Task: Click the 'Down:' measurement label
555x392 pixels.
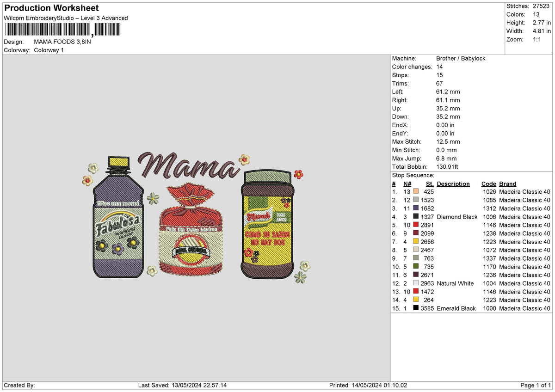Action: tap(401, 116)
